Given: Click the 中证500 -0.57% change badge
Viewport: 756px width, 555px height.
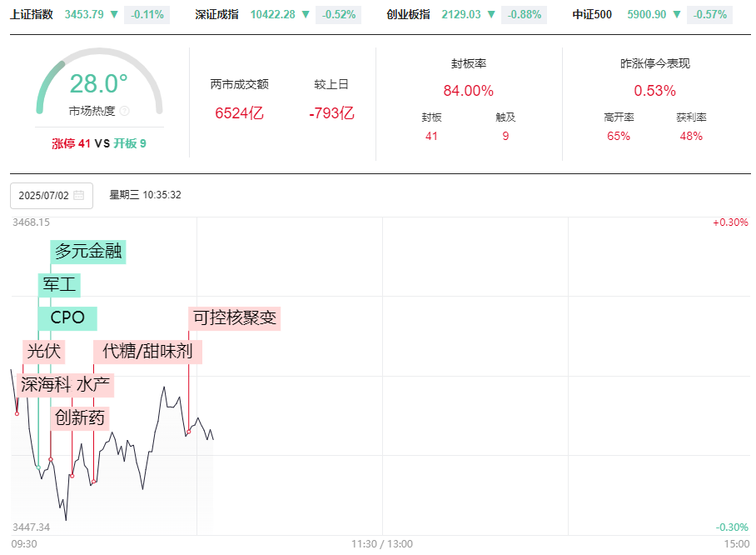Looking at the screenshot, I should pyautogui.click(x=710, y=14).
